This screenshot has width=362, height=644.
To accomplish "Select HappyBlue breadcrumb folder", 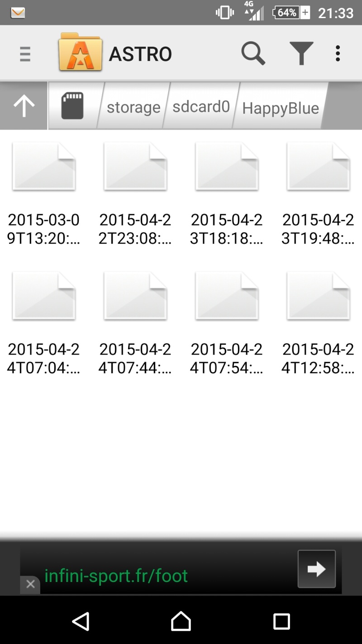I will [x=281, y=108].
